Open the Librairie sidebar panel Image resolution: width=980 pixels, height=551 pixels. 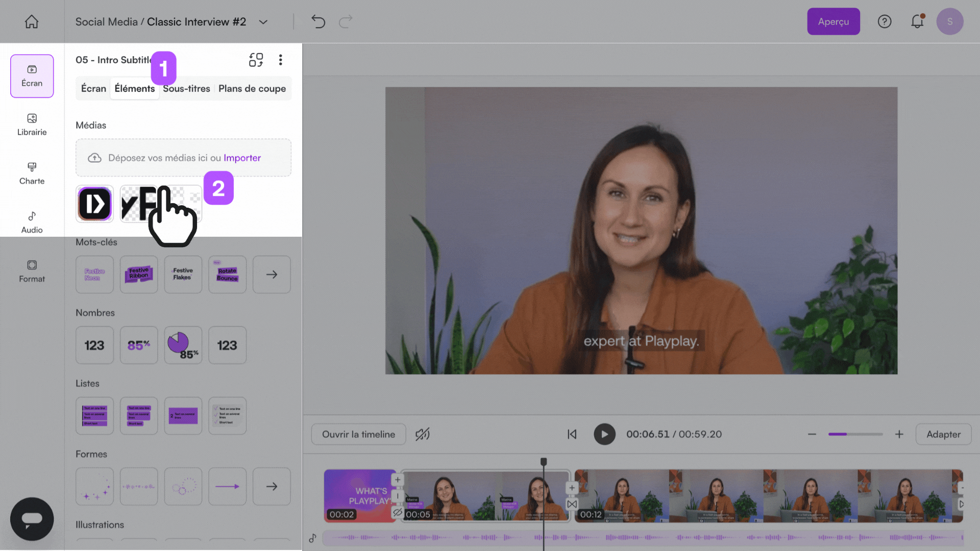(32, 124)
